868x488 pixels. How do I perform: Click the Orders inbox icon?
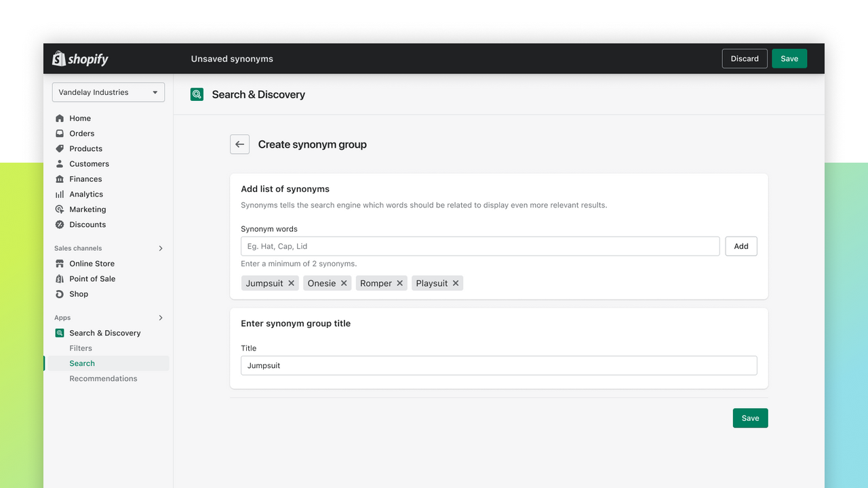click(60, 134)
